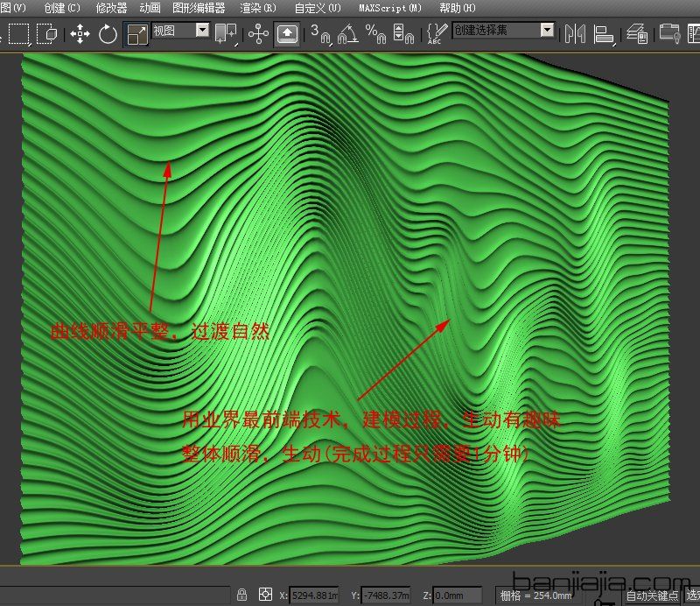Screen dimensions: 700x606
Task: Open the MAXScript(M) menu
Action: pos(390,8)
